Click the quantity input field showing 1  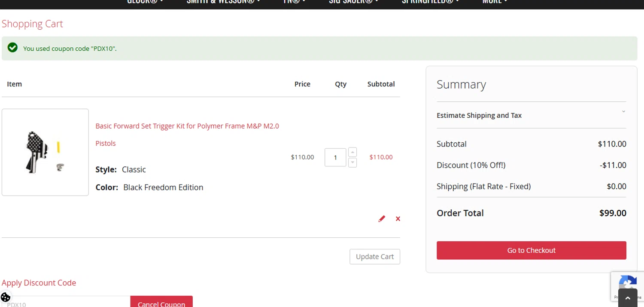coord(335,157)
